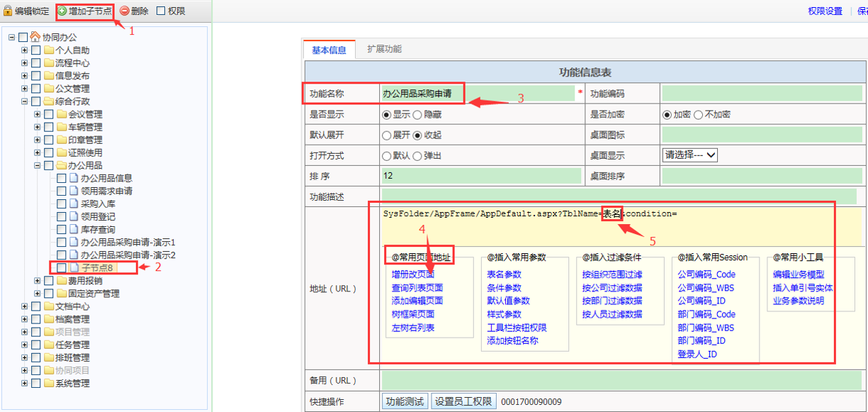This screenshot has width=868, height=412.
Task: Expand the 档案管理 tree node
Action: tap(24, 319)
